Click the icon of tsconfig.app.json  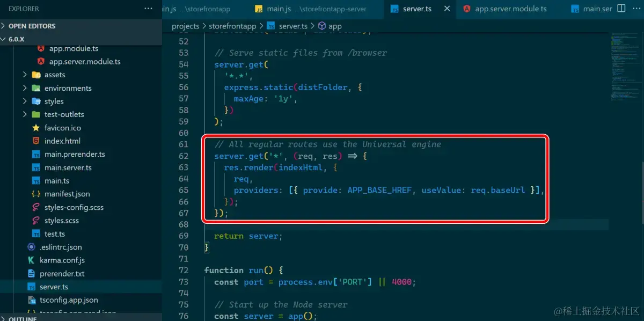(31, 300)
